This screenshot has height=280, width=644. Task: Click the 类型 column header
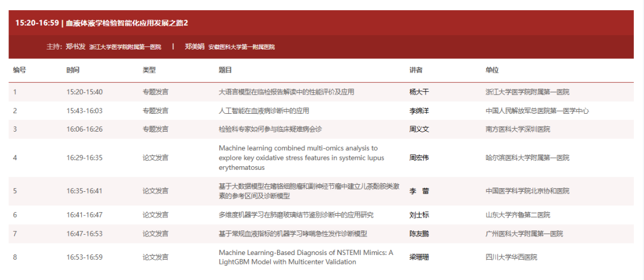click(x=149, y=70)
